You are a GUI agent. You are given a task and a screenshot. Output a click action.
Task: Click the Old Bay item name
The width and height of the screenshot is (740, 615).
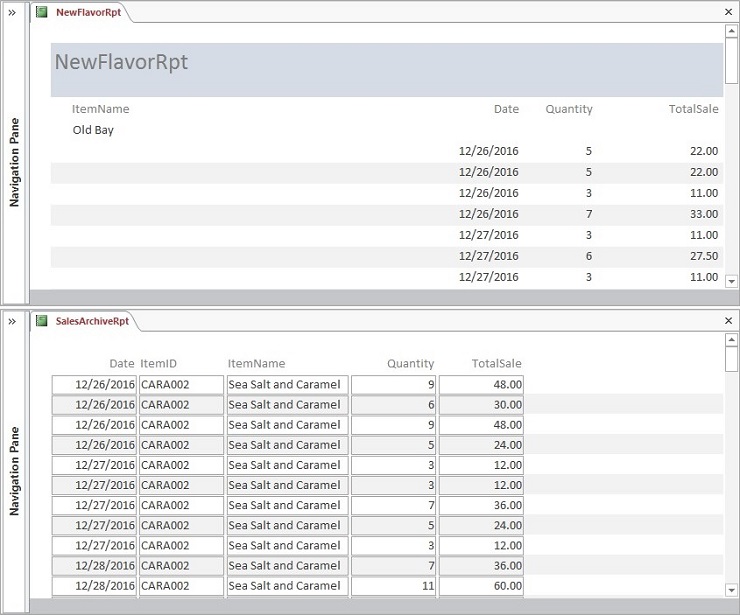pyautogui.click(x=93, y=130)
